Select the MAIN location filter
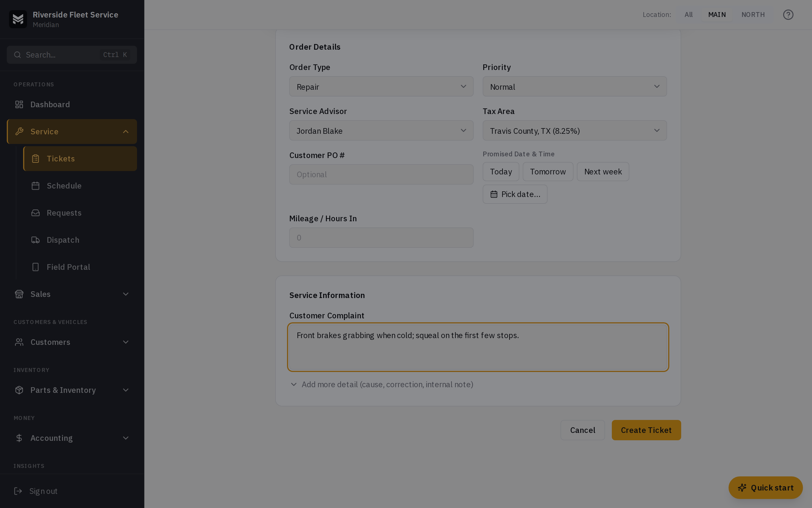The height and width of the screenshot is (508, 812). [717, 14]
